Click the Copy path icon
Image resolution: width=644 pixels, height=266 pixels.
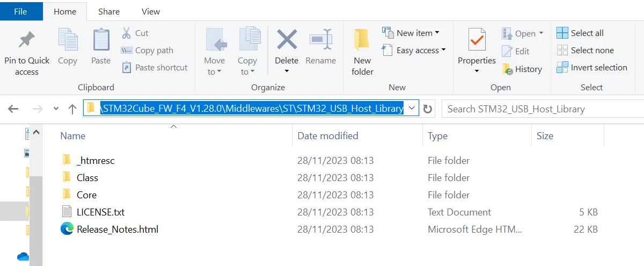(127, 50)
